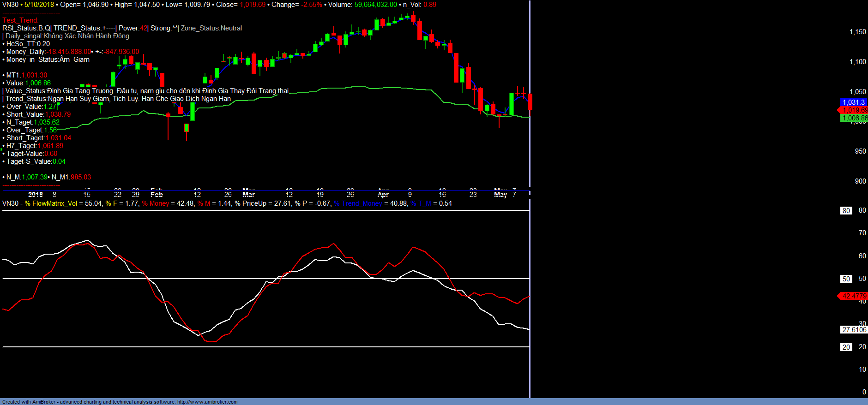Click the Feb label on the time axis

tap(157, 194)
